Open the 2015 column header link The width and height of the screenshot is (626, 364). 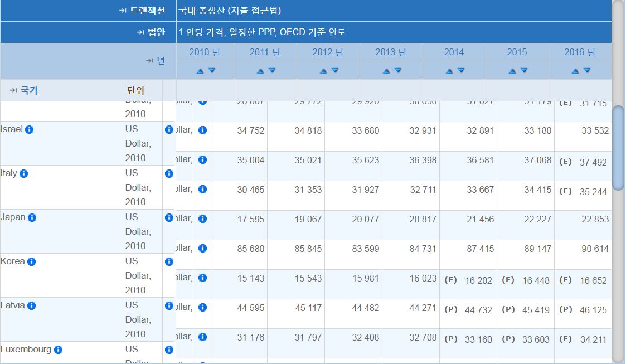pyautogui.click(x=517, y=52)
